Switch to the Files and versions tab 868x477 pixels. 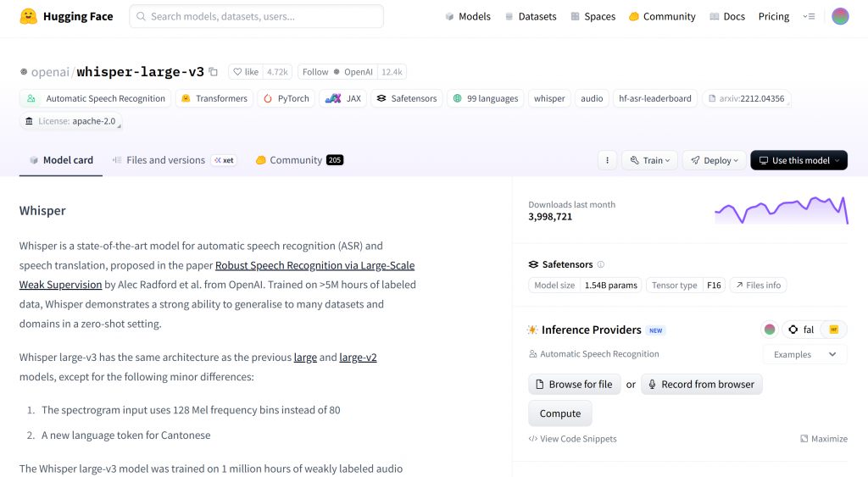174,160
